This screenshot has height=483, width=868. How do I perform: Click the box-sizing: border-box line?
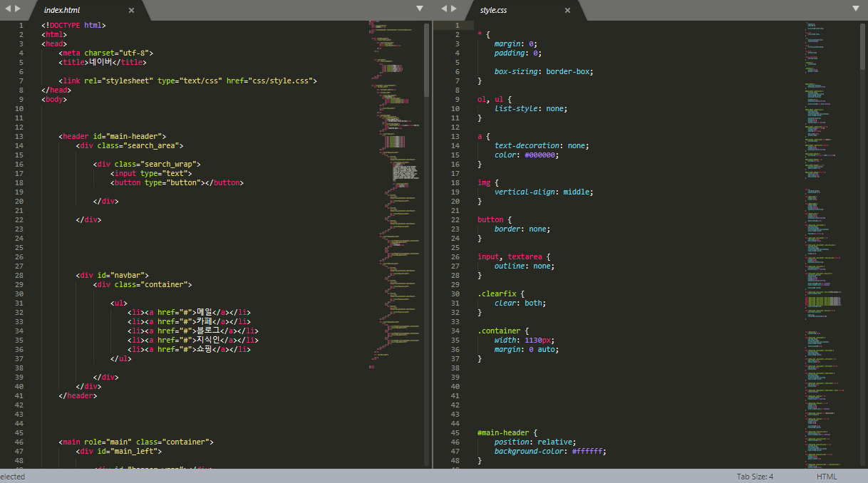(544, 71)
